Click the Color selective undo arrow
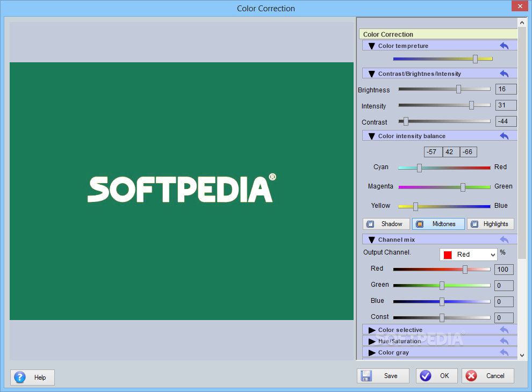532x392 pixels. pyautogui.click(x=504, y=330)
